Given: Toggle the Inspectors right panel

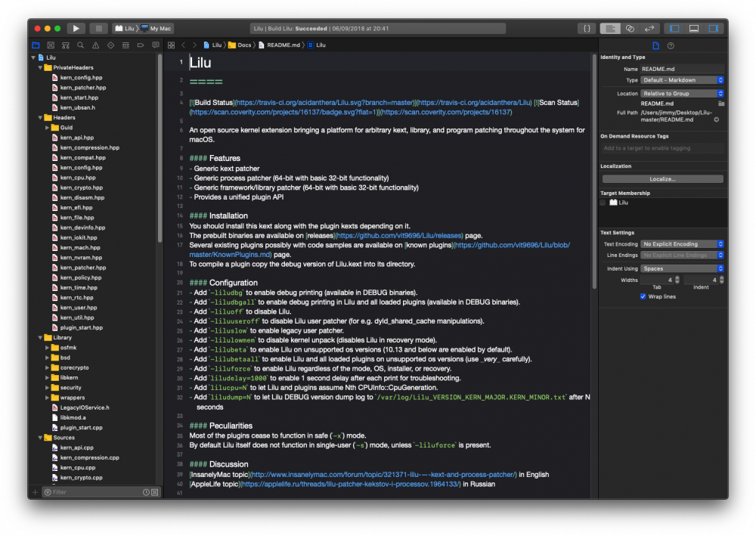Looking at the screenshot, I should [714, 29].
